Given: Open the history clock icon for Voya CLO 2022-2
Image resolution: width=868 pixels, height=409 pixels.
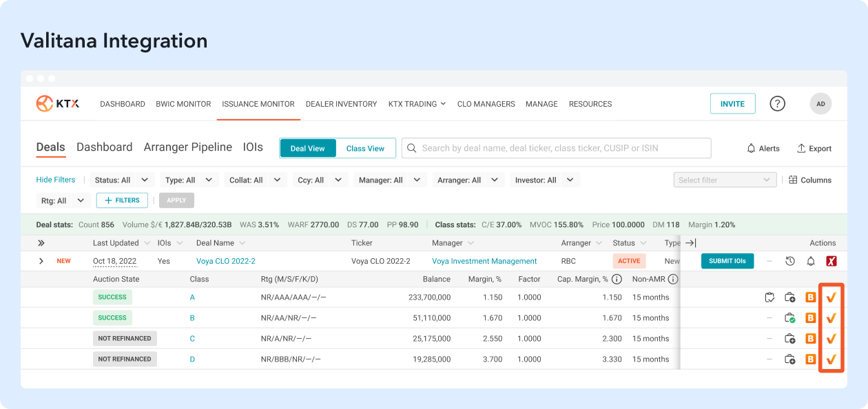Looking at the screenshot, I should 790,261.
